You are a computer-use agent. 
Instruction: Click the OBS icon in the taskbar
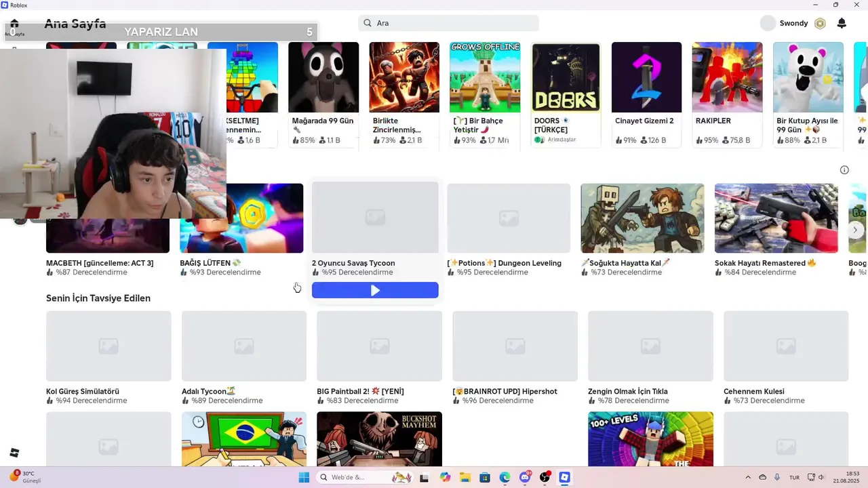point(545,477)
